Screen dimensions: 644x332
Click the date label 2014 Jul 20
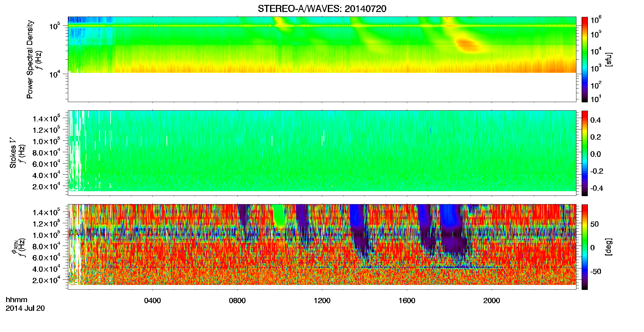pyautogui.click(x=25, y=308)
